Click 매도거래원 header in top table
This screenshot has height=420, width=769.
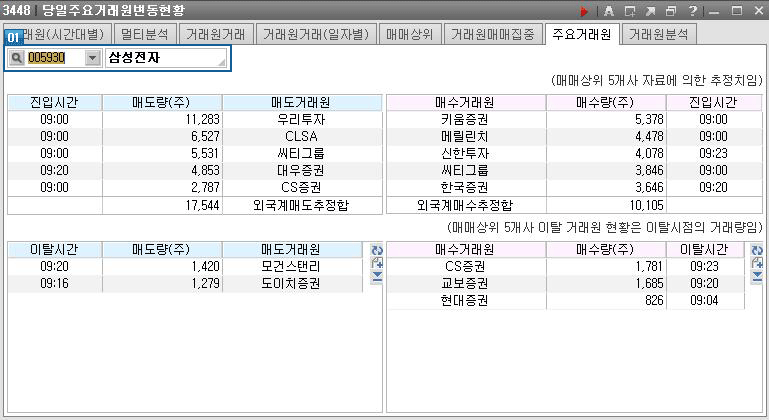tap(302, 103)
